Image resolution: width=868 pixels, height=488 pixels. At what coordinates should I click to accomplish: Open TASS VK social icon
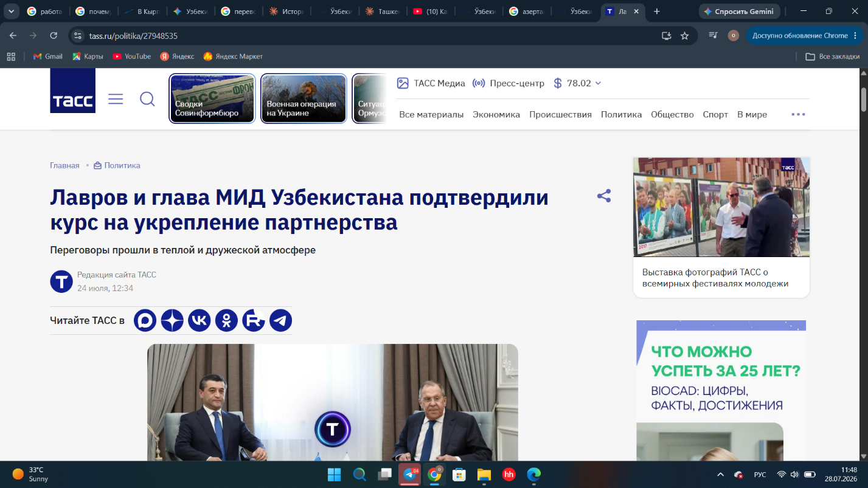point(200,320)
